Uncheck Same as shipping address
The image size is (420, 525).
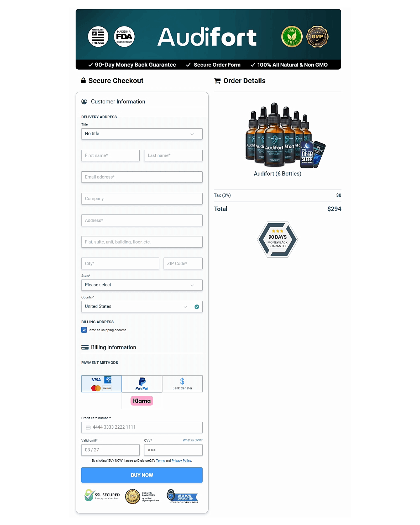[84, 330]
